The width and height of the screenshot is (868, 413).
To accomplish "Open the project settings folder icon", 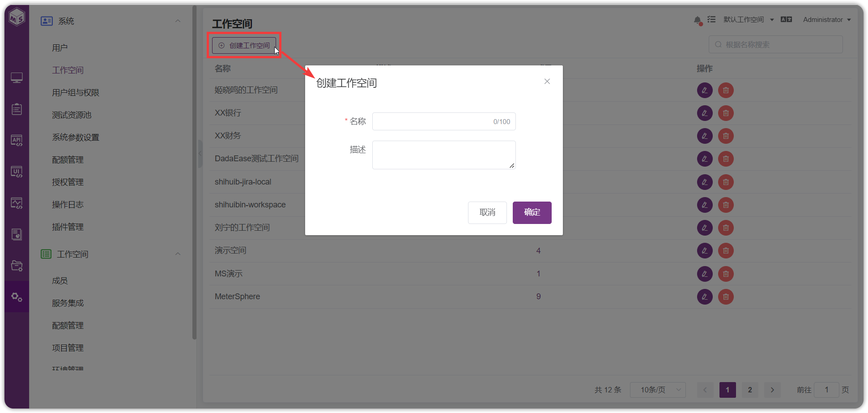I will pyautogui.click(x=17, y=266).
